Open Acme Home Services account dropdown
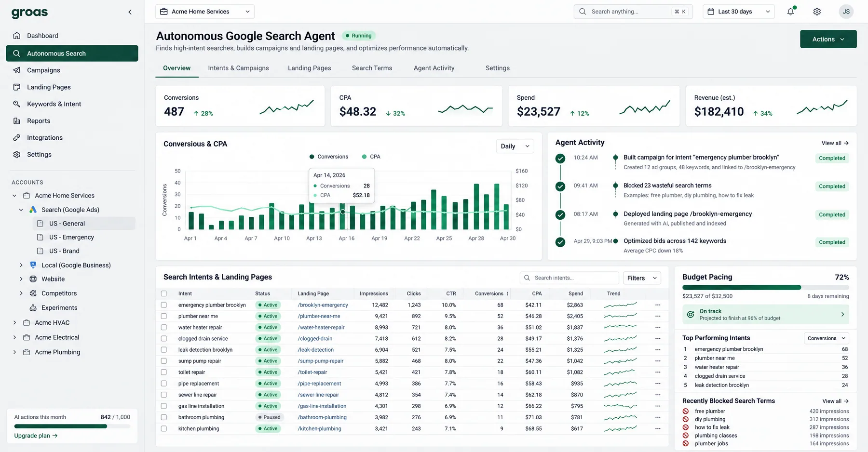The image size is (868, 452). point(205,12)
